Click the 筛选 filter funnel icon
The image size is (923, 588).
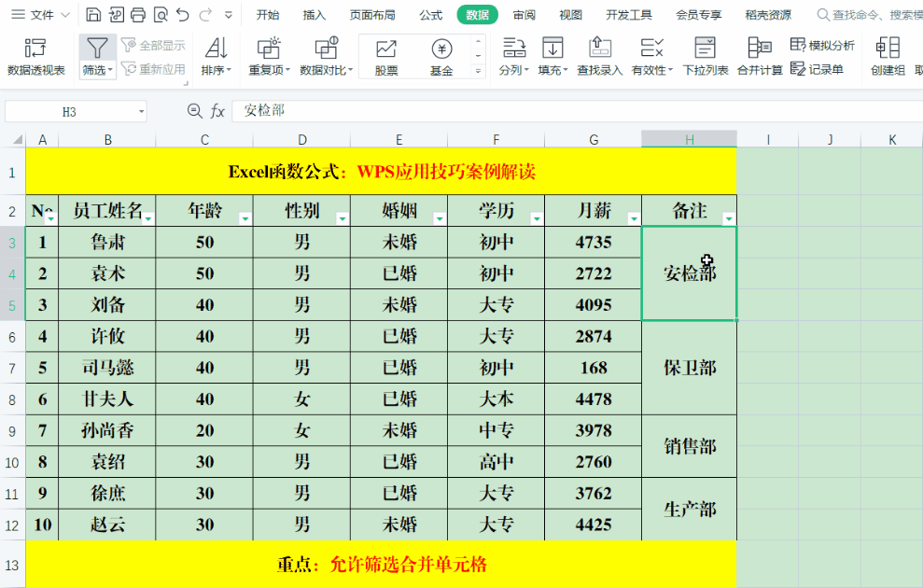pos(97,49)
